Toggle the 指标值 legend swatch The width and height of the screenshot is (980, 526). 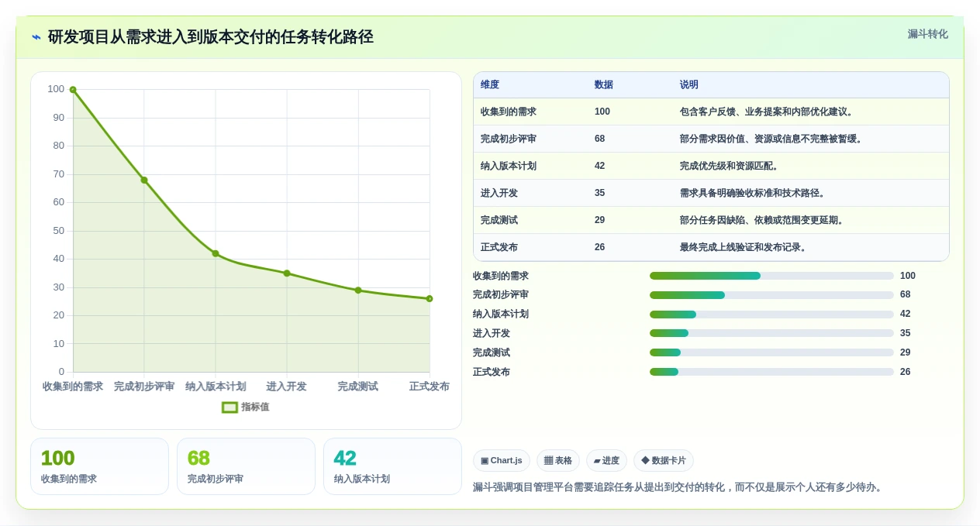[229, 407]
